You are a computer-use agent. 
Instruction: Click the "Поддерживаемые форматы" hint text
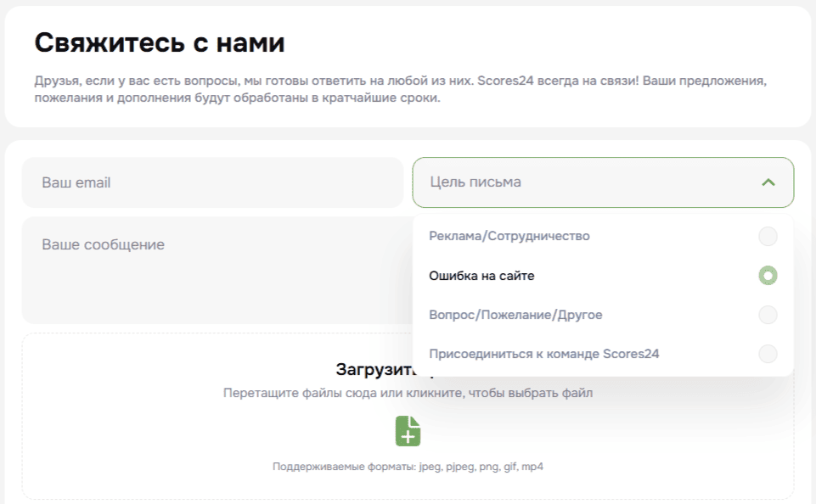coord(408,467)
